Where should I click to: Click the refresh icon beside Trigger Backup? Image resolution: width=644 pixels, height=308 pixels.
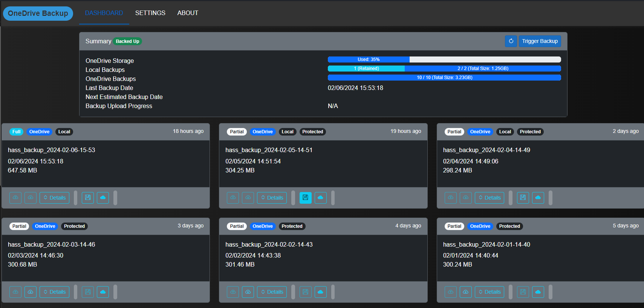[x=511, y=41]
